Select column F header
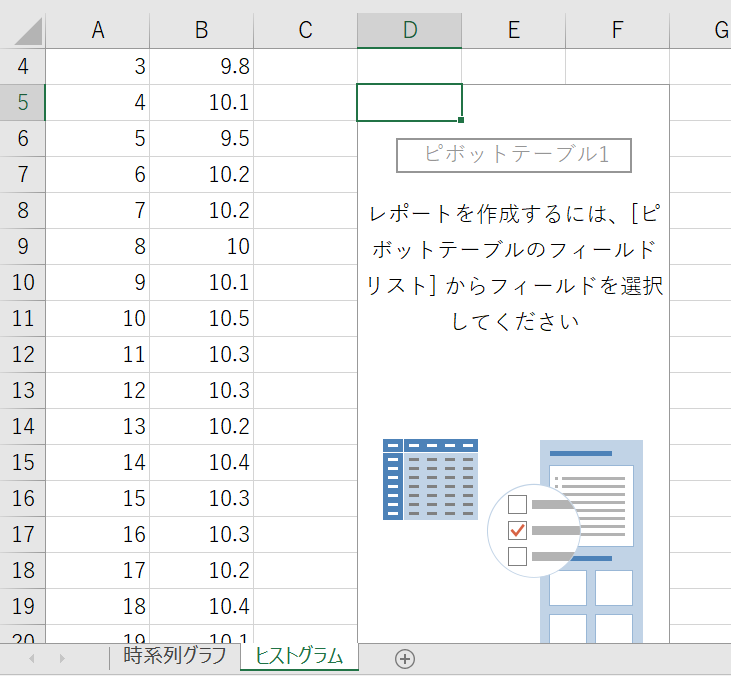This screenshot has width=731, height=676. tap(618, 30)
